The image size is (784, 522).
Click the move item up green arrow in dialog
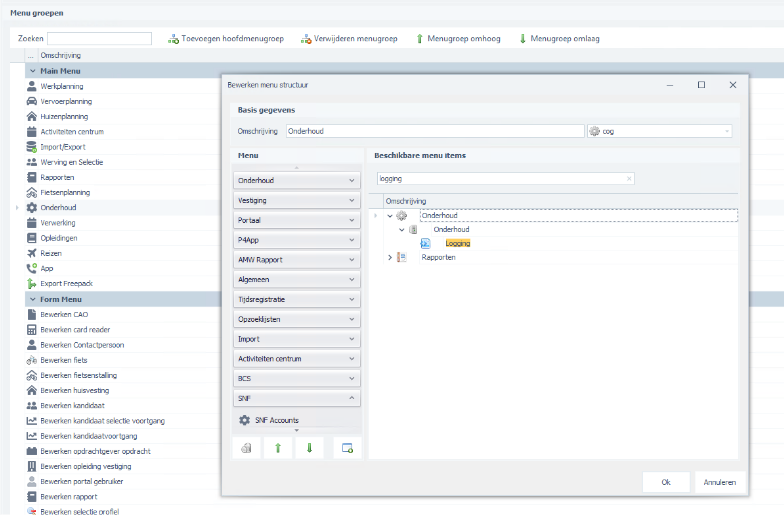point(278,448)
